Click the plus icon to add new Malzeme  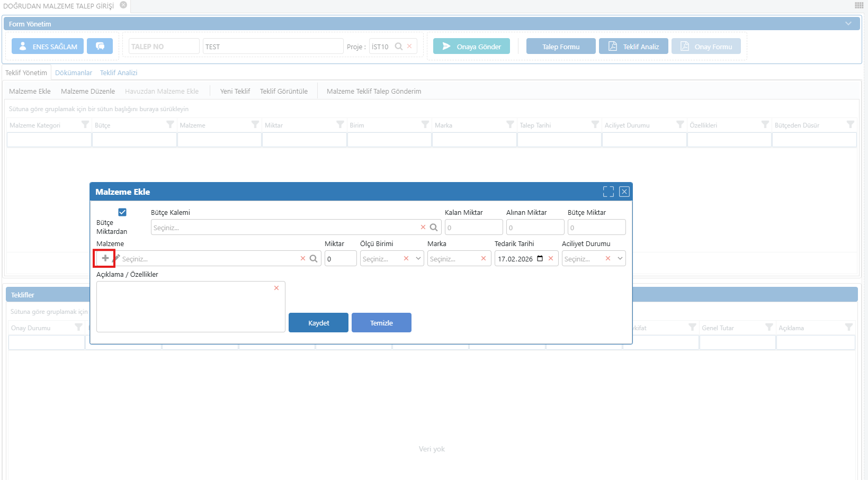pos(105,258)
